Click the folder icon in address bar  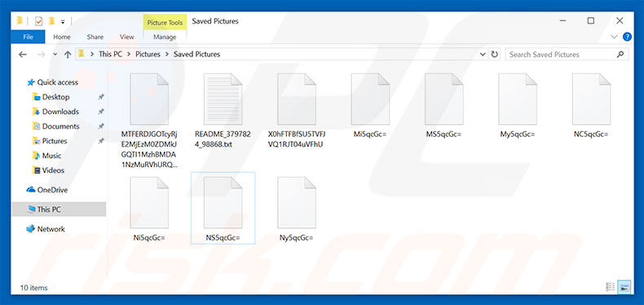pyautogui.click(x=82, y=54)
